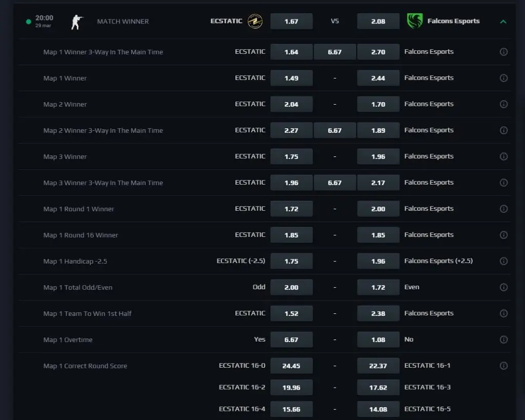Click the Falcons Esports green logo
525x420 pixels.
[x=414, y=21]
